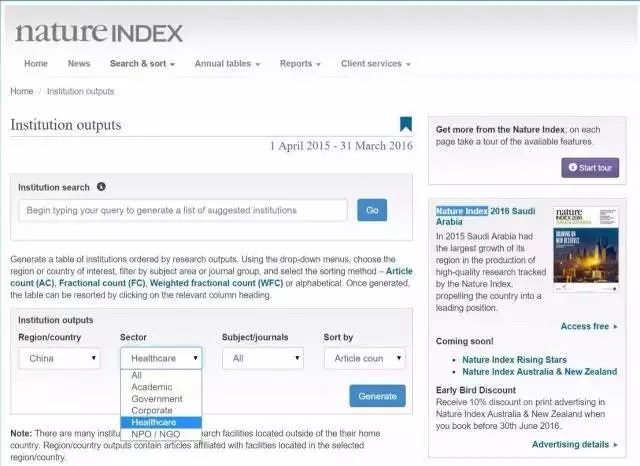Click the blue bookmark icon
Viewport: 640px width, 466px height.
point(405,125)
